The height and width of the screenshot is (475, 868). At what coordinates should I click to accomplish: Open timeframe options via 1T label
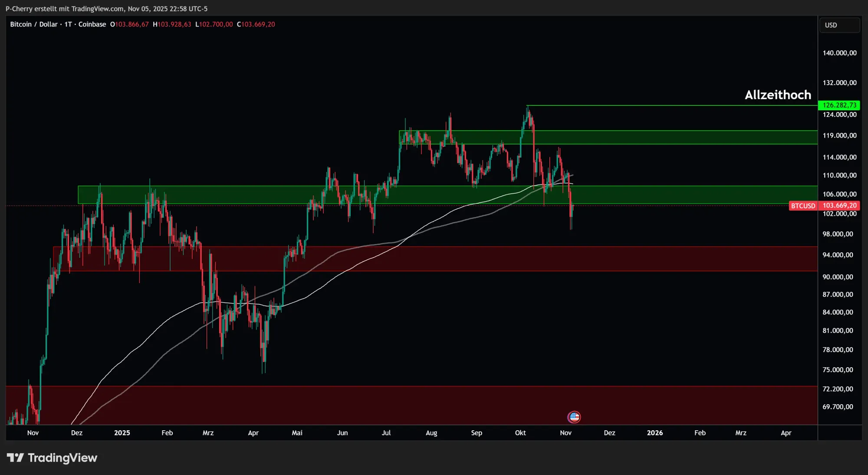pos(68,24)
